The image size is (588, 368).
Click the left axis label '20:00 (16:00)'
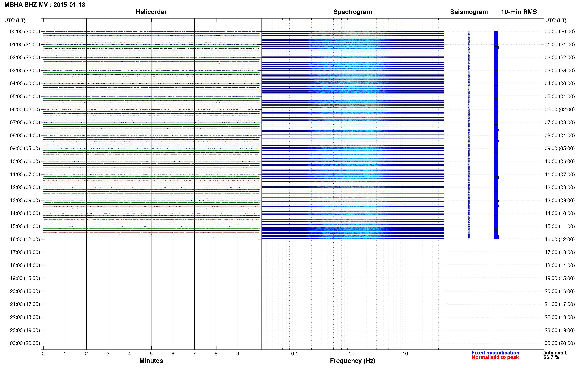click(25, 291)
